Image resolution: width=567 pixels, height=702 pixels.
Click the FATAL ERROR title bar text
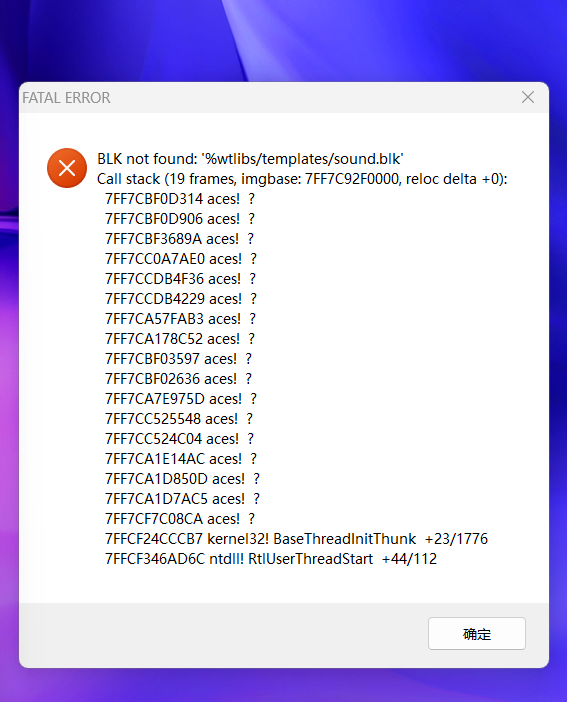click(x=66, y=98)
